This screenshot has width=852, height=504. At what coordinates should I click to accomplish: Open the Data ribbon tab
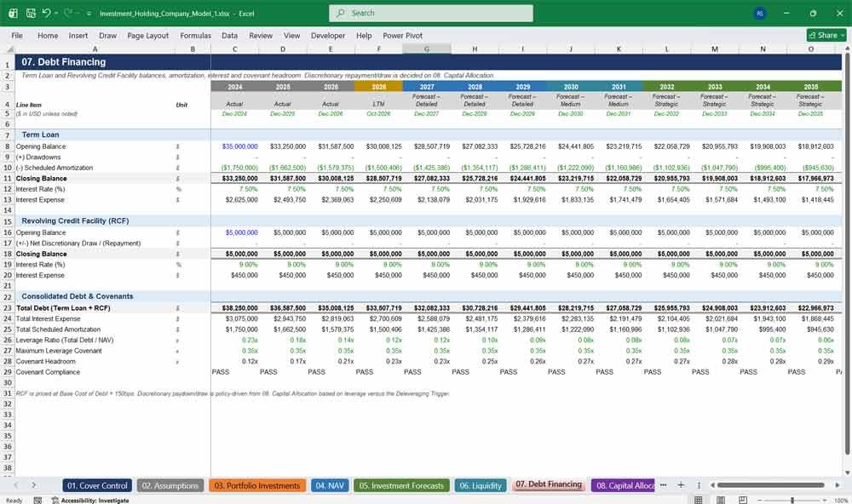click(x=229, y=35)
